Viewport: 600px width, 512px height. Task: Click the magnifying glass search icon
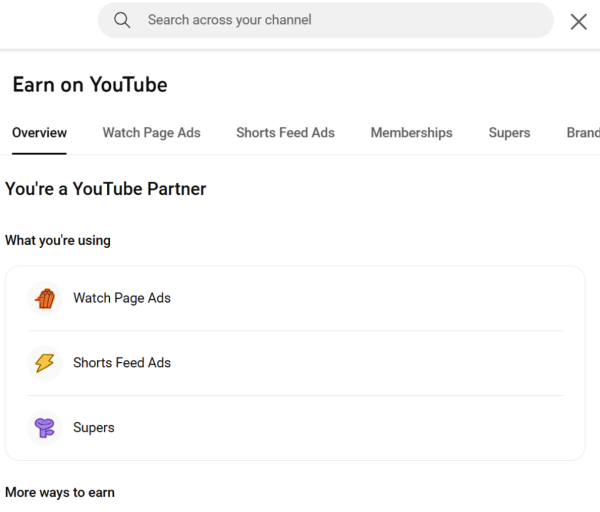click(122, 20)
